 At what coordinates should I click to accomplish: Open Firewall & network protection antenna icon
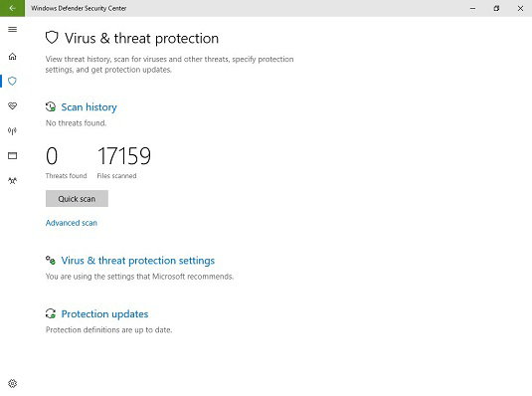pyautogui.click(x=13, y=130)
